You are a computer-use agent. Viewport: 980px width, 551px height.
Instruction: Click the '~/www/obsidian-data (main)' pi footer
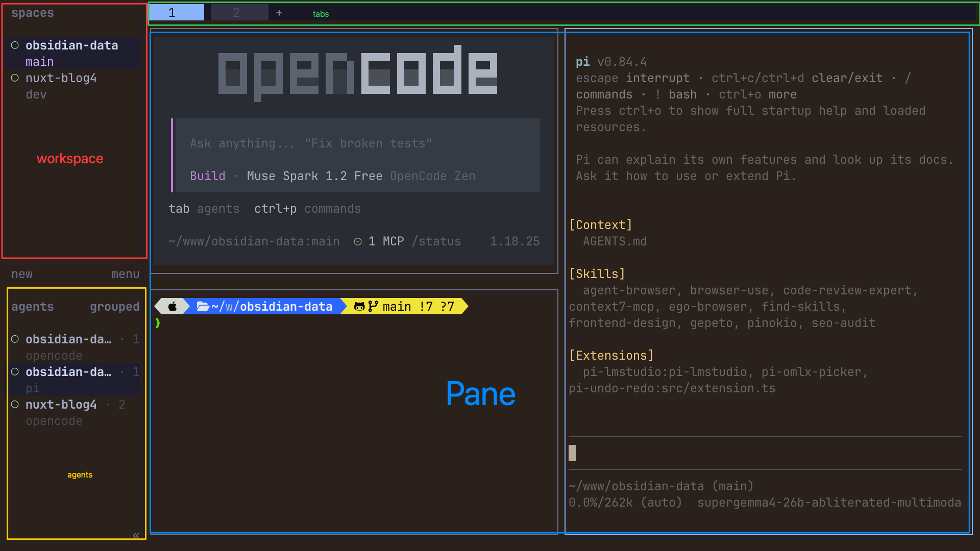point(661,486)
